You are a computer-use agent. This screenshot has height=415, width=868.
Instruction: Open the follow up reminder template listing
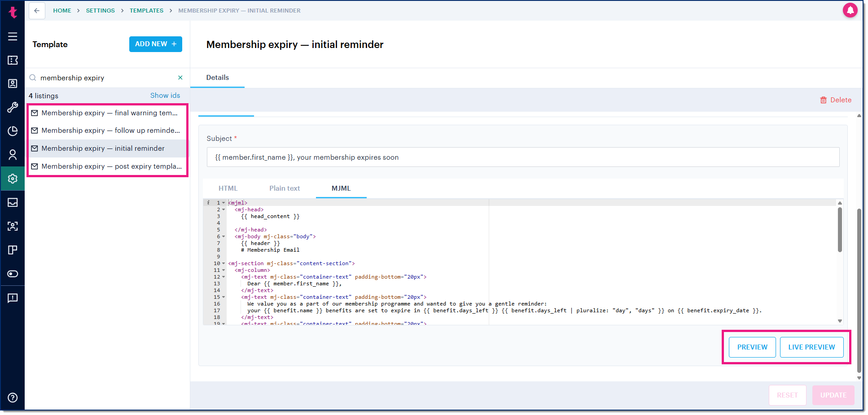107,131
